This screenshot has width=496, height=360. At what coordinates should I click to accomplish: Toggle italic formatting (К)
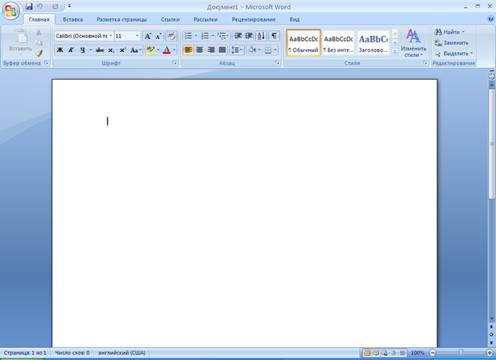click(71, 50)
